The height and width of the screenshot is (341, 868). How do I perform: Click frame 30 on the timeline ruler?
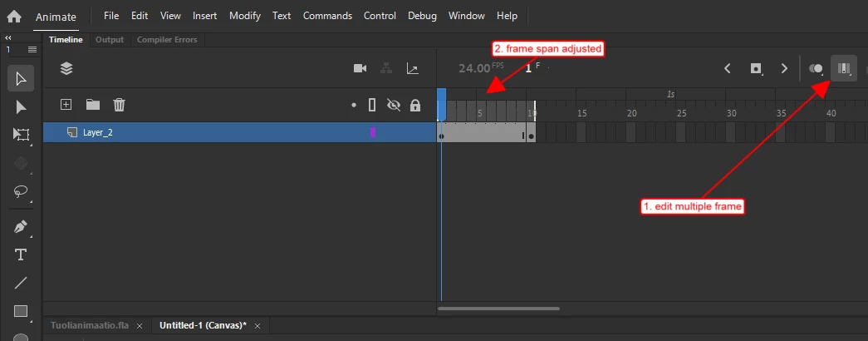tap(731, 113)
